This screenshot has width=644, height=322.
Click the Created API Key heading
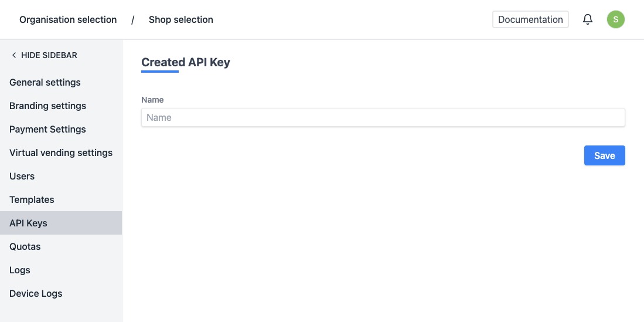186,62
